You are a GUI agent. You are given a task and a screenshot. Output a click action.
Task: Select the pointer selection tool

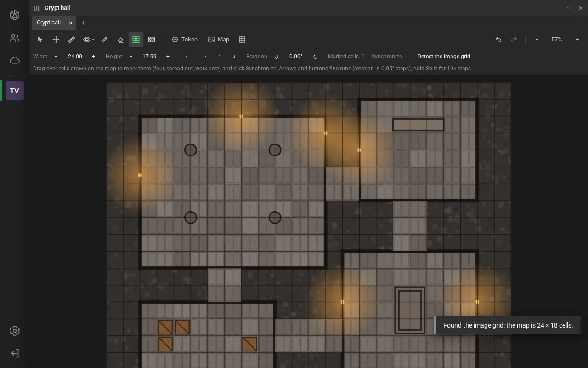tap(40, 40)
